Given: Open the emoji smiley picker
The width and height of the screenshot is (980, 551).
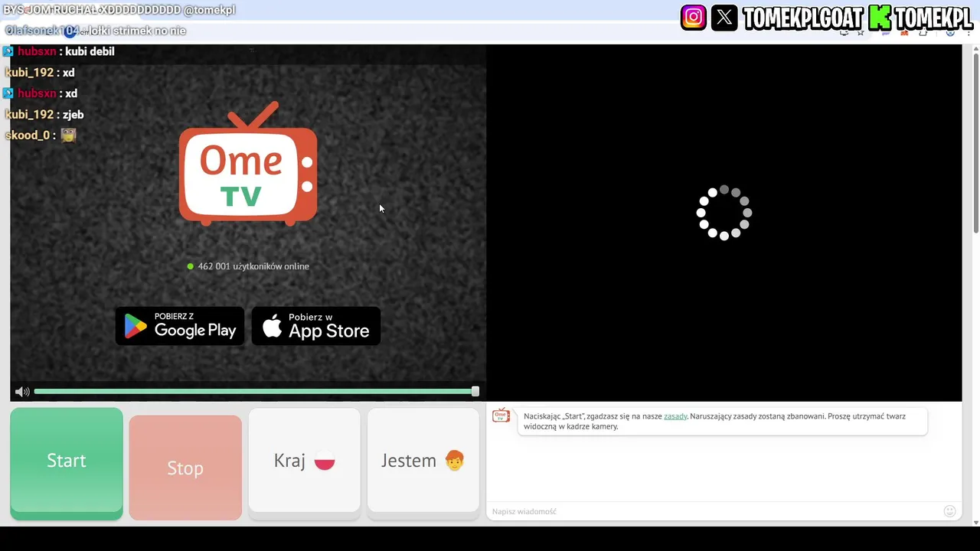Looking at the screenshot, I should 949,511.
